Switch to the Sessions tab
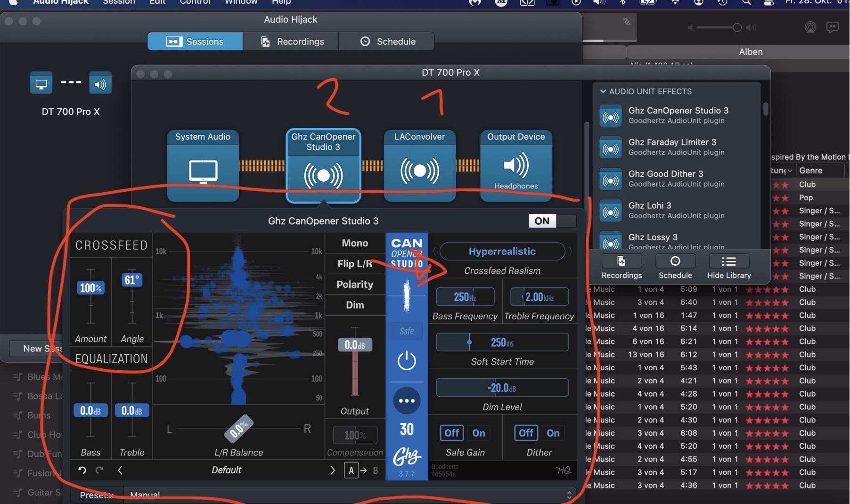The image size is (850, 504). pyautogui.click(x=195, y=41)
